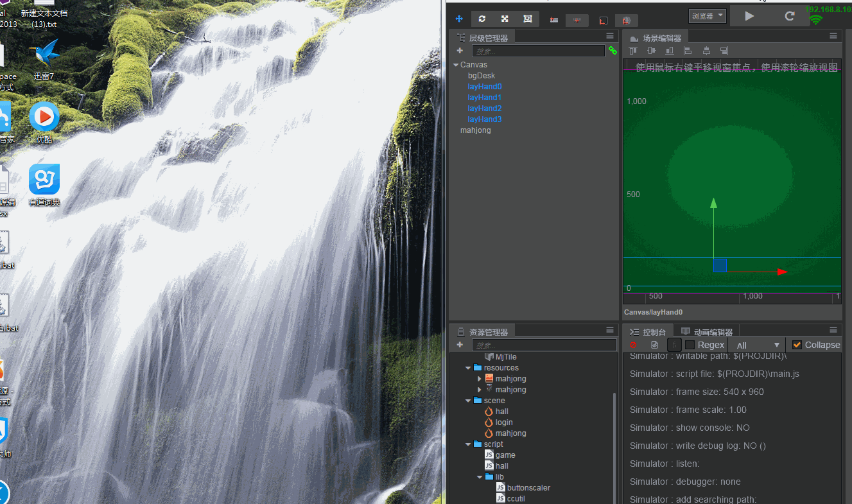Open the console log file icon

[x=654, y=345]
